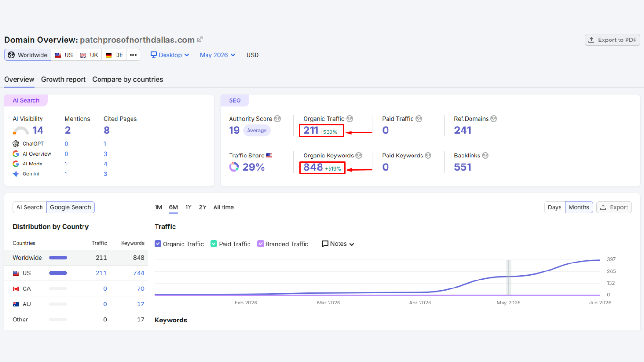Viewport: 644px width, 362px height.
Task: Select UK region filter
Action: coord(89,55)
